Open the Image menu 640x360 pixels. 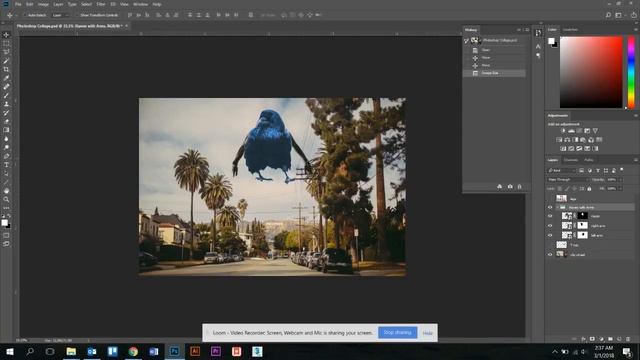(43, 4)
